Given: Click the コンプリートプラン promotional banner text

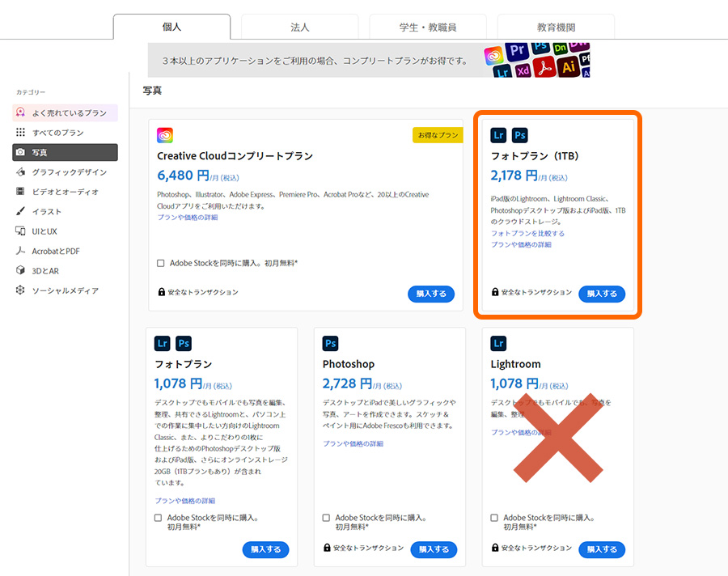Looking at the screenshot, I should point(315,61).
